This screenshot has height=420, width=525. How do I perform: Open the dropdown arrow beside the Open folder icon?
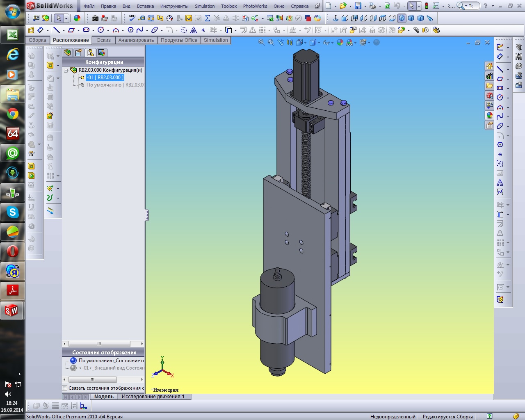click(351, 6)
